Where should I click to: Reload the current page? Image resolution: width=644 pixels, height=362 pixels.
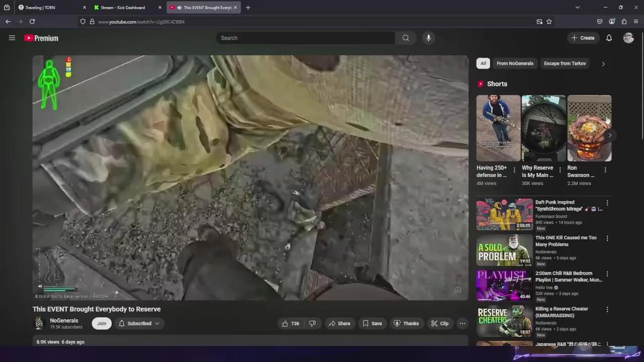(x=32, y=22)
